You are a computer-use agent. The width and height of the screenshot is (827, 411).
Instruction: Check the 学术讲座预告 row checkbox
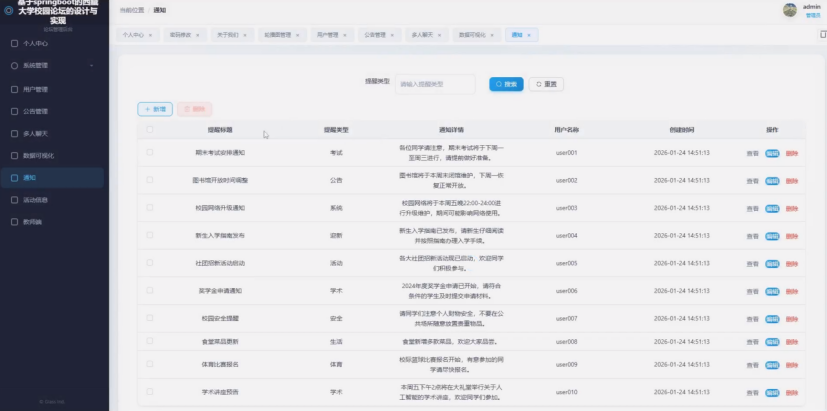[x=150, y=391]
